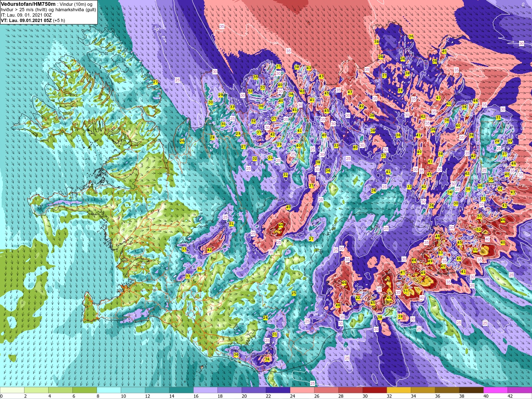
Task: Click the lavender 16–18 legend swatch
Action: (x=205, y=390)
